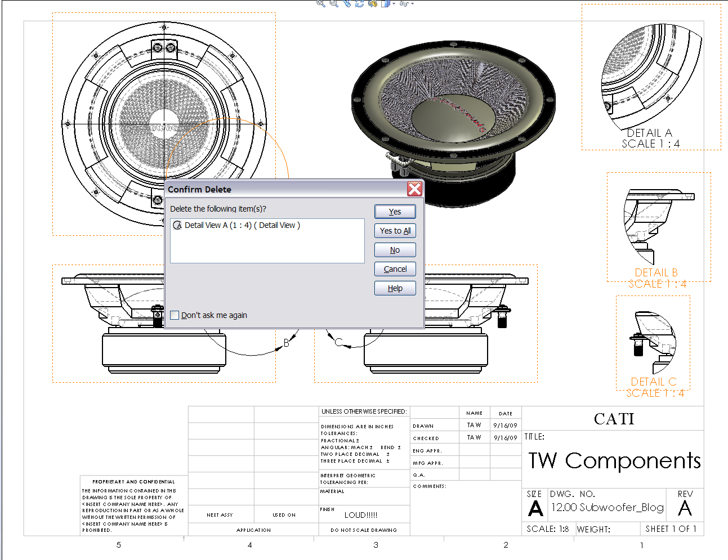Select the Zoom to Fit tool

pyautogui.click(x=320, y=4)
